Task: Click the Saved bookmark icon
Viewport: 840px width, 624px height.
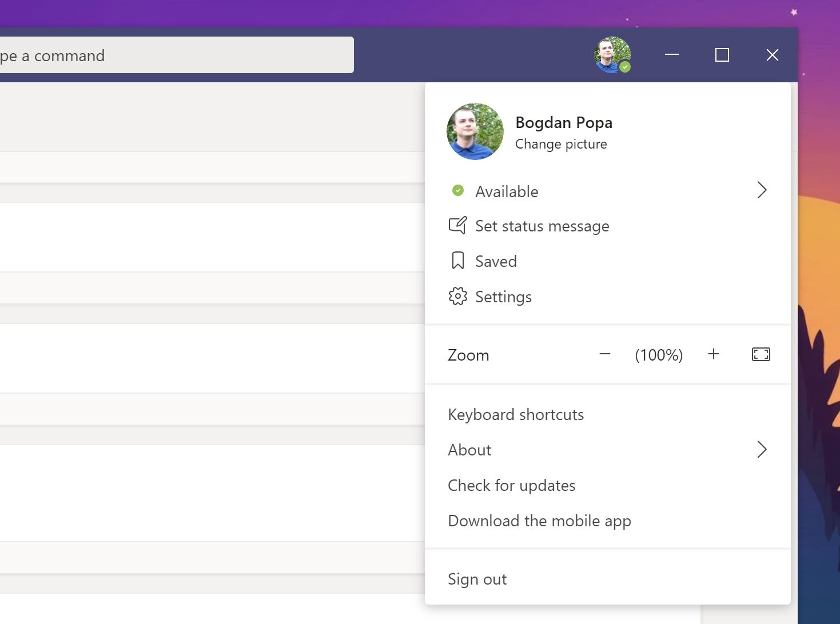Action: (458, 261)
